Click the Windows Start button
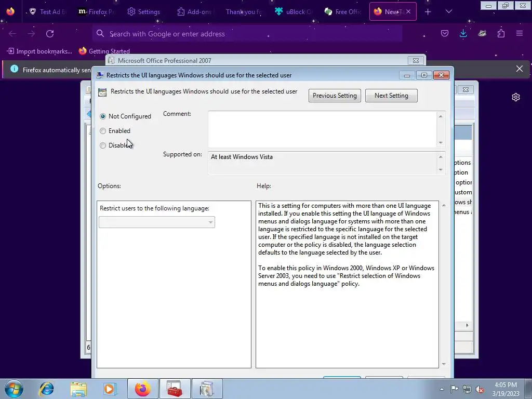532x399 pixels. coord(14,389)
